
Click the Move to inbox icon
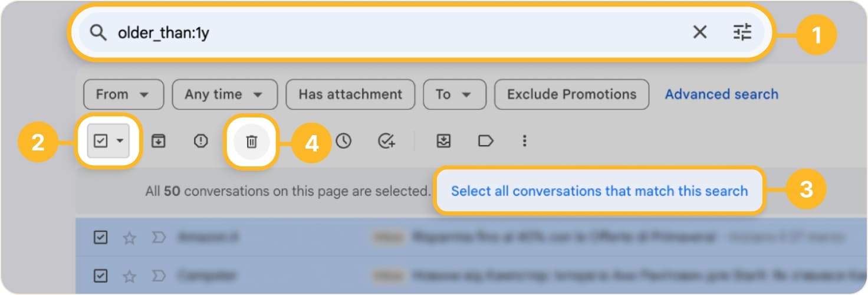tap(443, 141)
